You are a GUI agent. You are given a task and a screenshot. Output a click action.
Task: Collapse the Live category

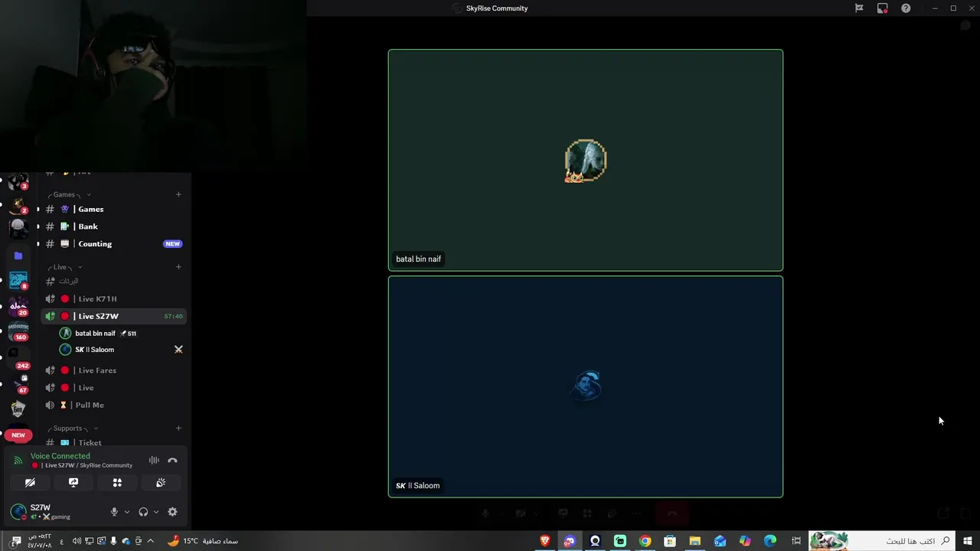pyautogui.click(x=65, y=267)
